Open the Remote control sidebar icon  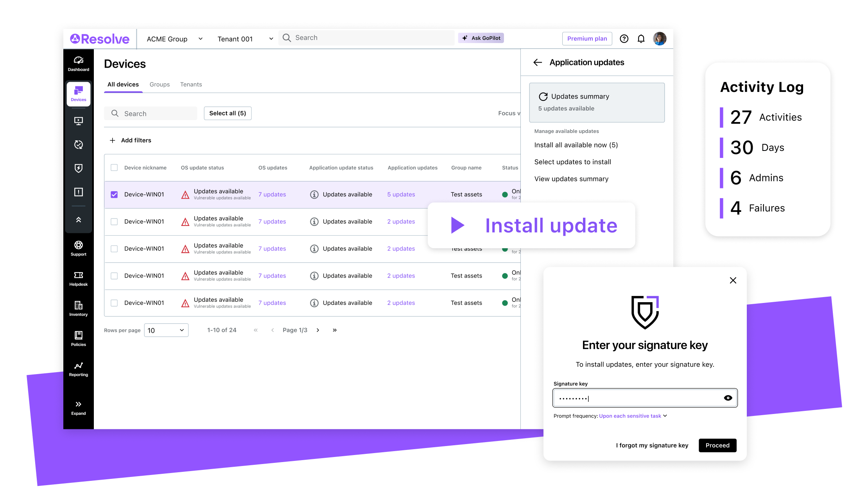coord(78,120)
